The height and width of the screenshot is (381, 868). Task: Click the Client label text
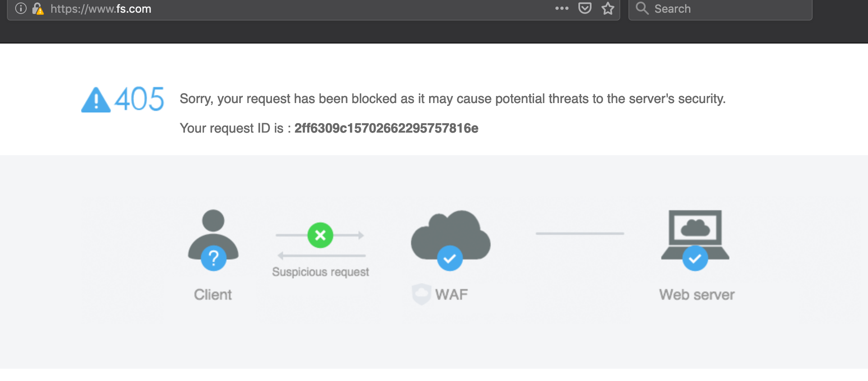(x=213, y=294)
